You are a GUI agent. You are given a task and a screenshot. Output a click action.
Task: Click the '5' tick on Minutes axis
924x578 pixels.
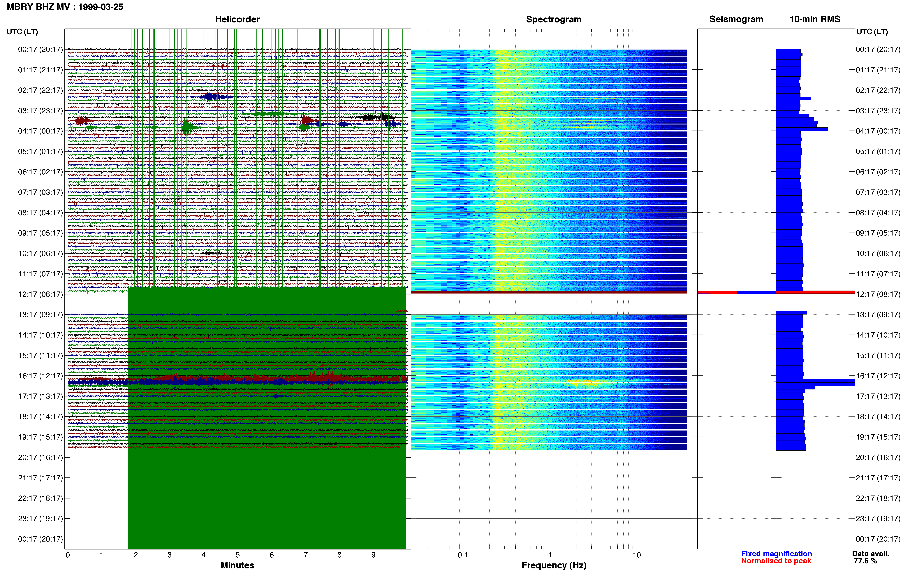point(237,555)
